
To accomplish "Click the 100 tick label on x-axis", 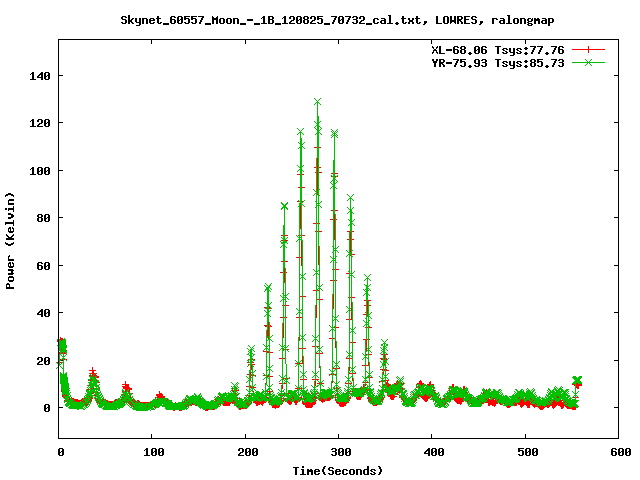I will [152, 453].
